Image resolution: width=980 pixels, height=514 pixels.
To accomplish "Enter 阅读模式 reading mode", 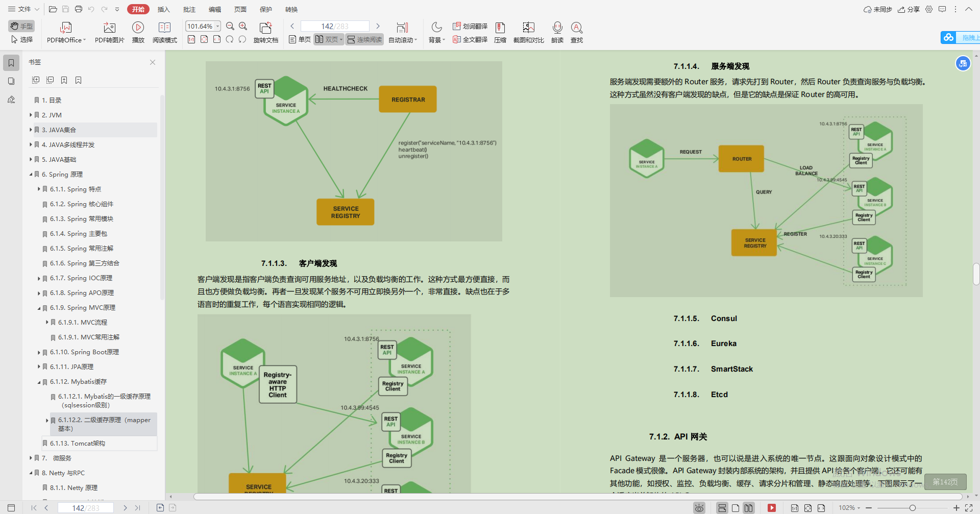I will tap(164, 28).
